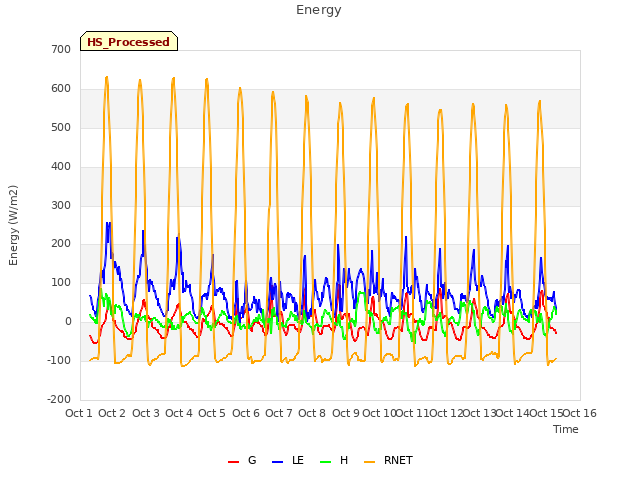
Task: Click the -100 y-axis value
Action: (59, 360)
